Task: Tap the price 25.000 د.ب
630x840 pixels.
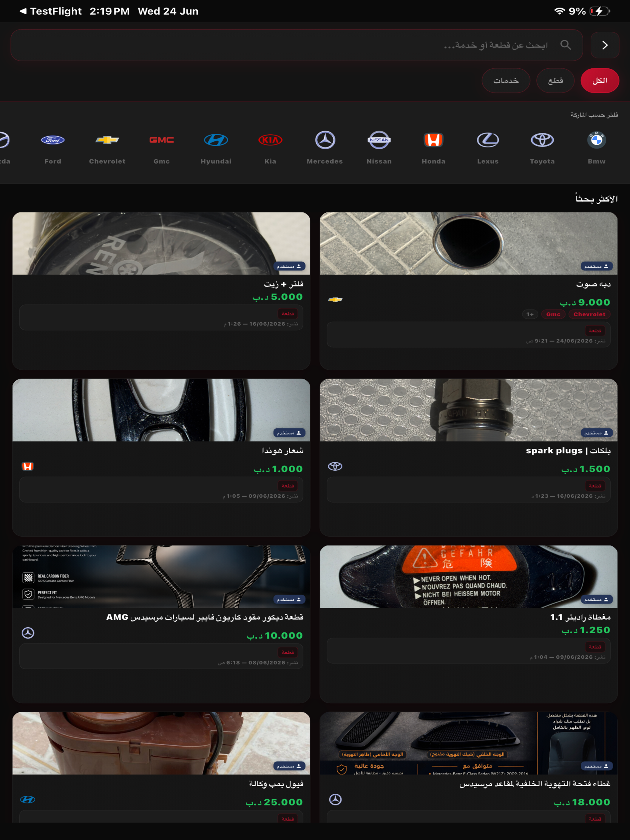Action: [x=274, y=802]
